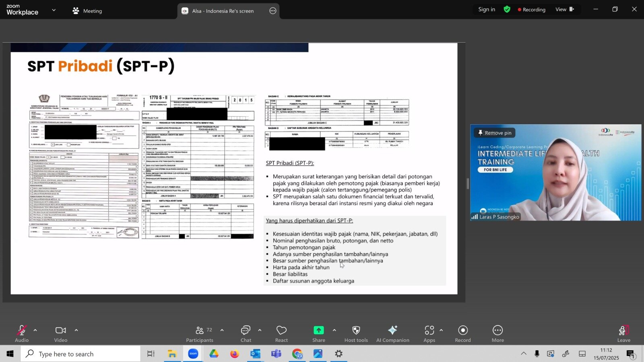Open Microsoft Teams from taskbar
The width and height of the screenshot is (644, 362).
276,354
